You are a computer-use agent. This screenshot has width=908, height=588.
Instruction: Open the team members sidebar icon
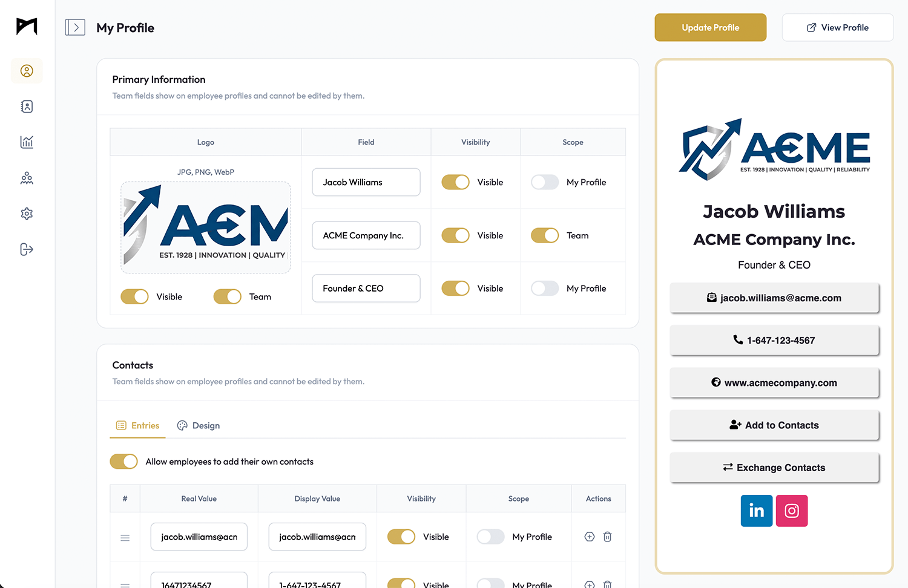coord(27,178)
